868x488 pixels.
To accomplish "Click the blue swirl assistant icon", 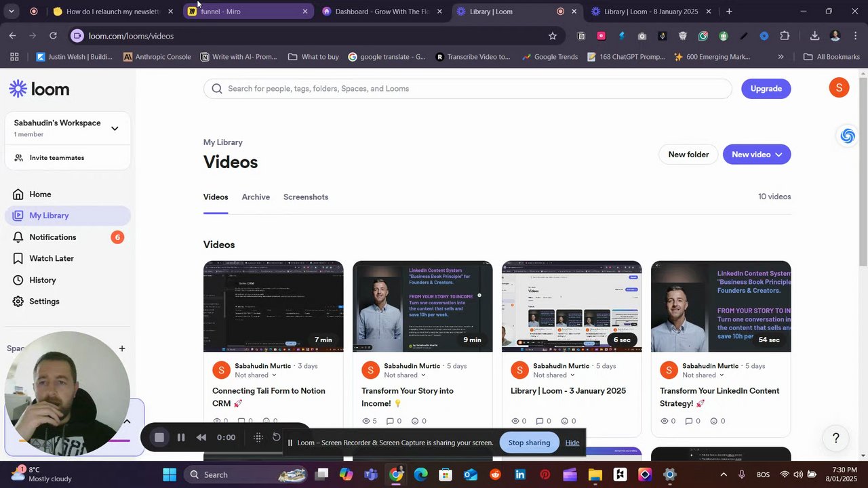I will coord(848,136).
